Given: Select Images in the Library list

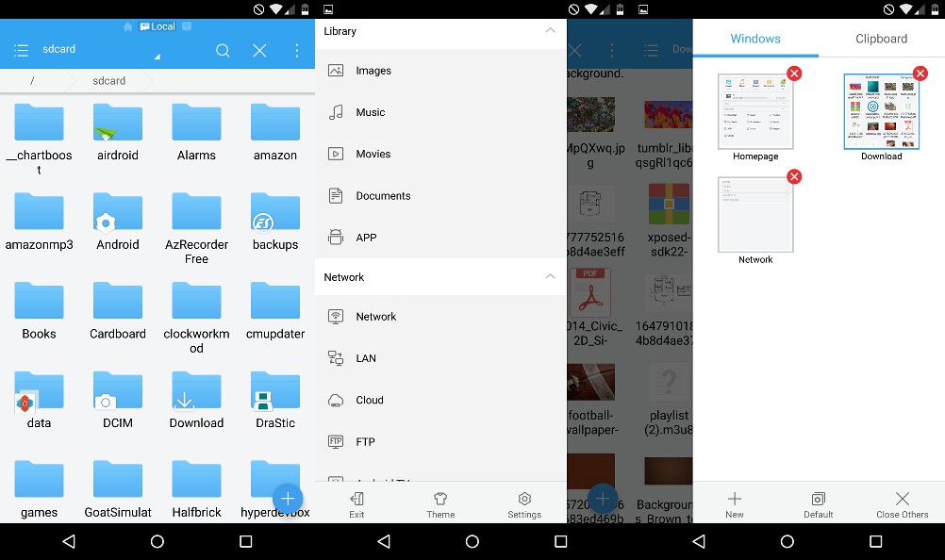Looking at the screenshot, I should coord(440,71).
